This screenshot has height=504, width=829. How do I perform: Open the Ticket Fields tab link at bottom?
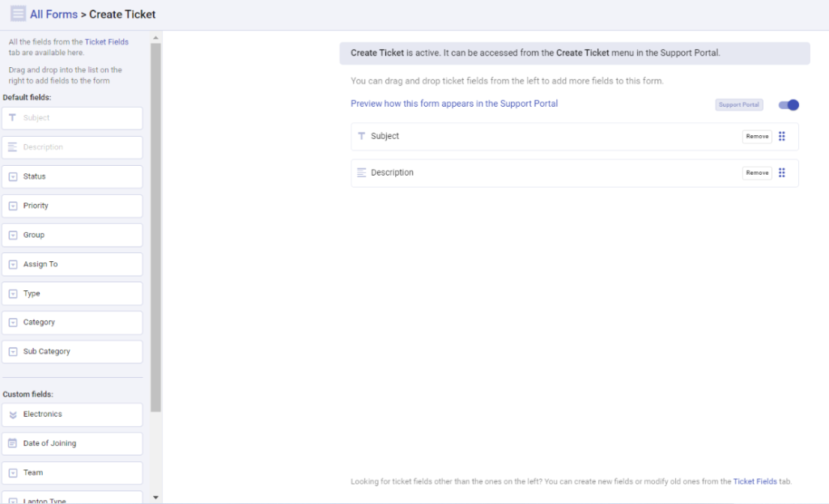755,481
